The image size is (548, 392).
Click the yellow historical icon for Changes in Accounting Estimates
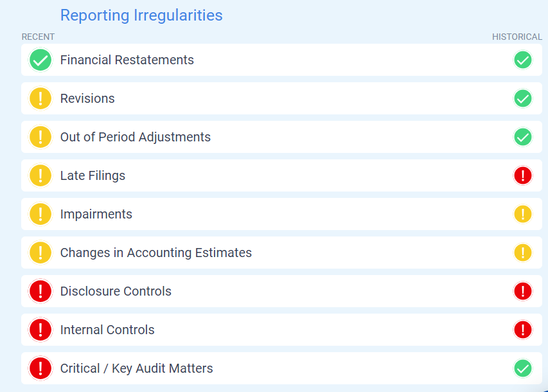click(523, 253)
